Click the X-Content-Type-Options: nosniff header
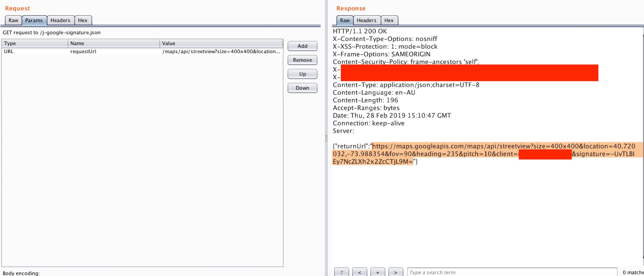This screenshot has height=276, width=644. [385, 39]
